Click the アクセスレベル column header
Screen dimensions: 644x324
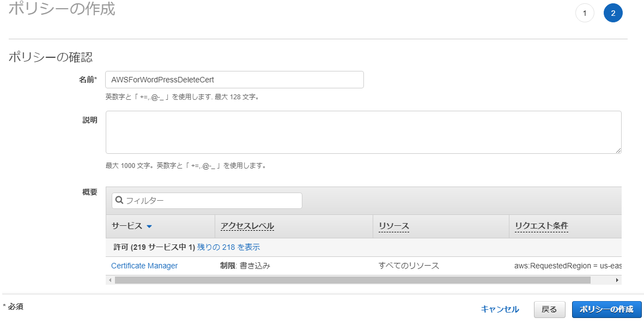(247, 226)
